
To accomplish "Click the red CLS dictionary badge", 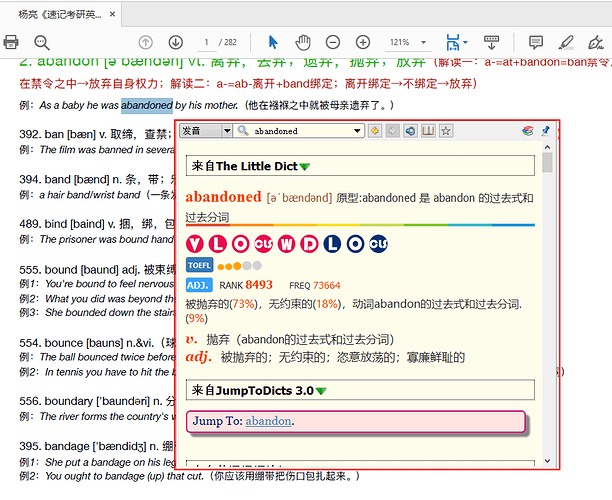I will coord(263,244).
